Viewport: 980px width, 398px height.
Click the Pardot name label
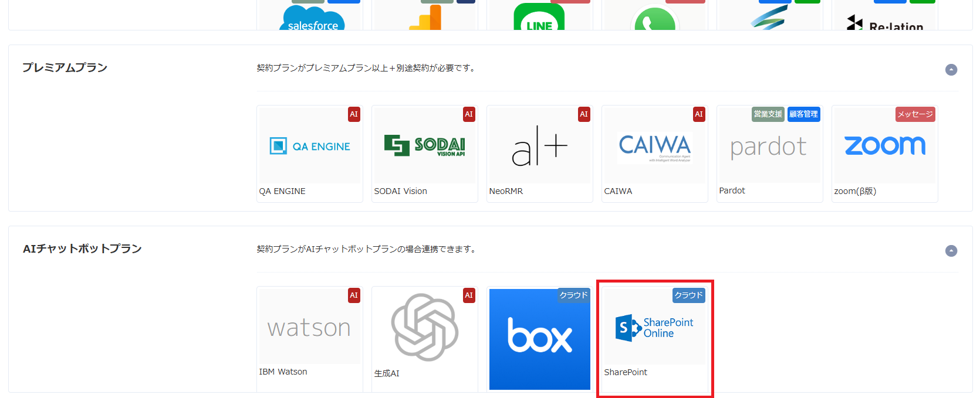click(732, 191)
